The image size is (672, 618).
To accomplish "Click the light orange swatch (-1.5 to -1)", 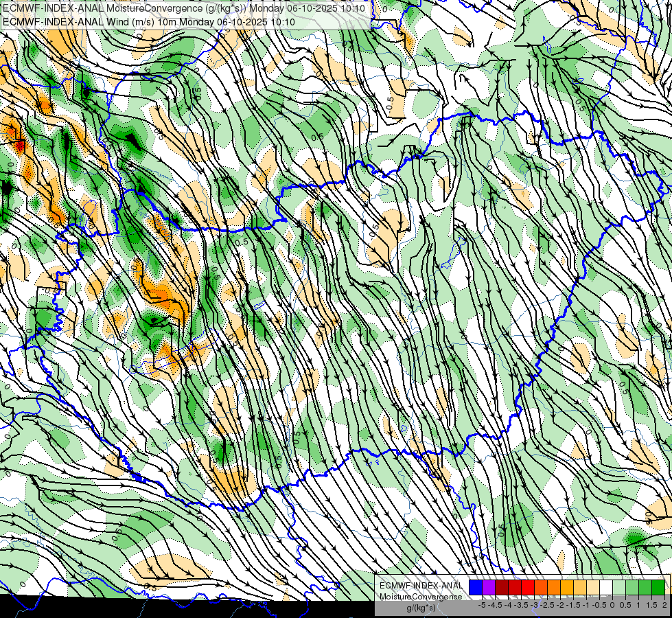I will (x=580, y=587).
